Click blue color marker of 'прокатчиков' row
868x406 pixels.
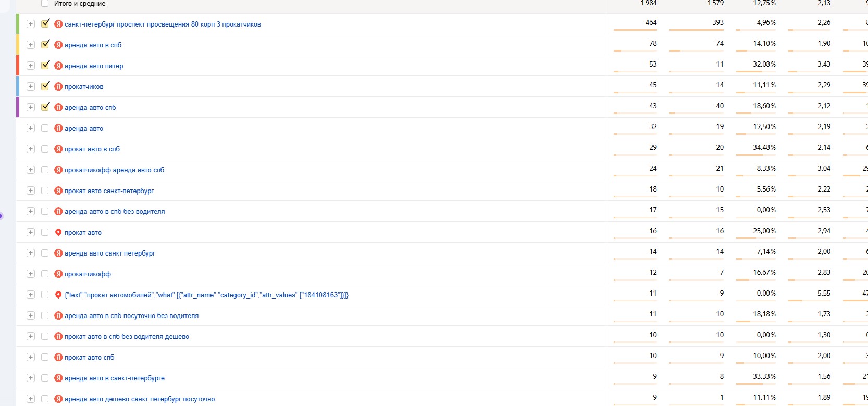pos(18,86)
